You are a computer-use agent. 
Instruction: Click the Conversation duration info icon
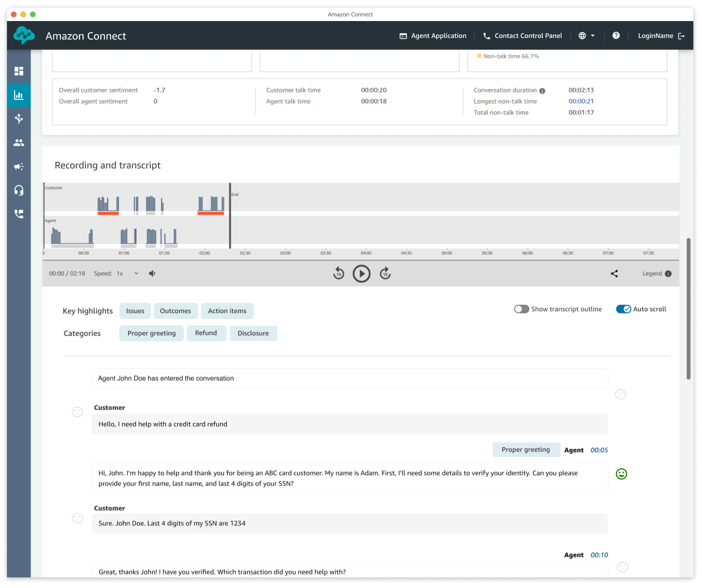click(542, 90)
